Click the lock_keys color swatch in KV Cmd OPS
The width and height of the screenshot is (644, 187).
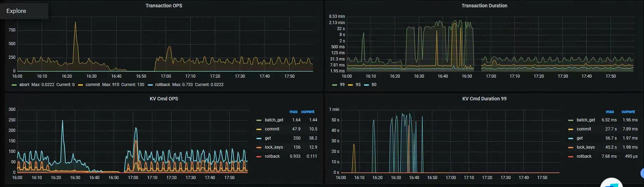click(259, 147)
